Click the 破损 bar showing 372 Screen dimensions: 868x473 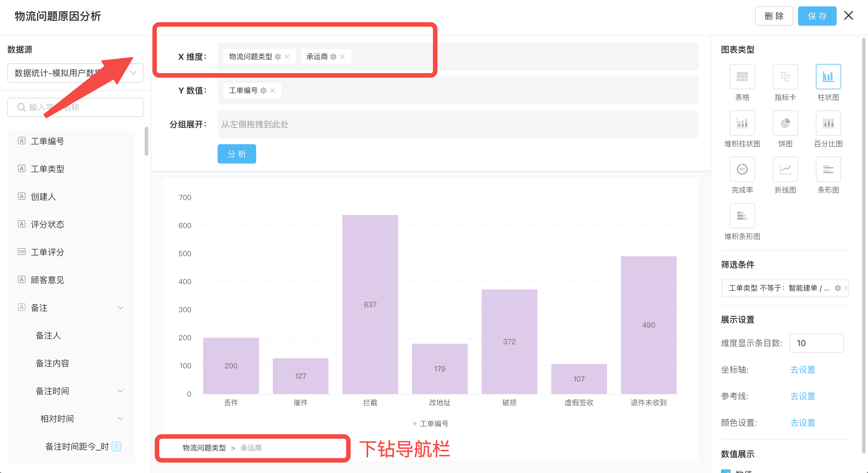pos(509,341)
